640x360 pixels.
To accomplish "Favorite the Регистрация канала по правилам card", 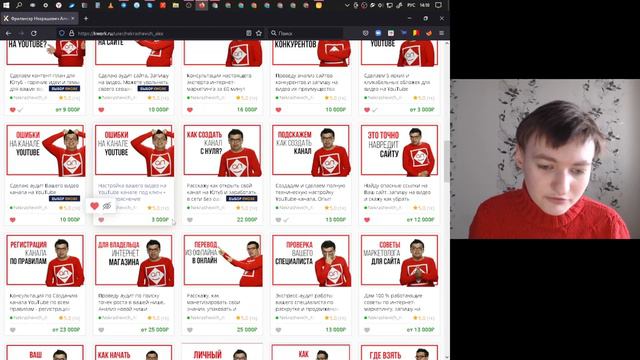I will point(13,330).
